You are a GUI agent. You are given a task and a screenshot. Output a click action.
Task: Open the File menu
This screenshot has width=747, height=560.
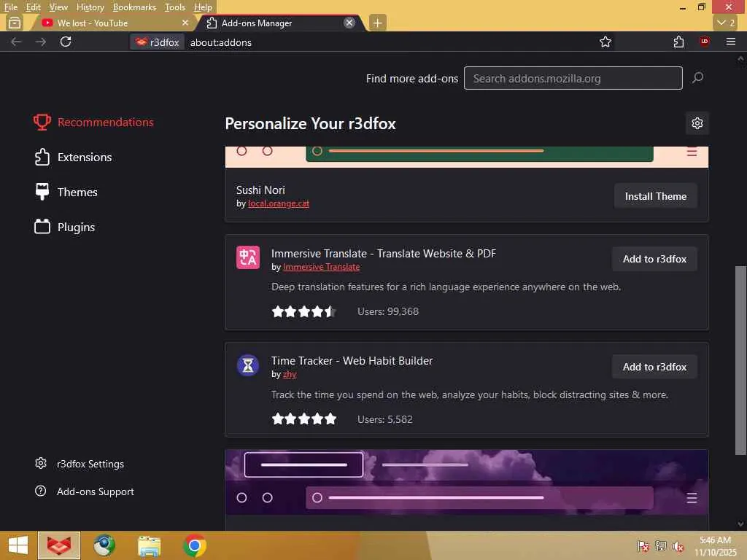pos(10,7)
